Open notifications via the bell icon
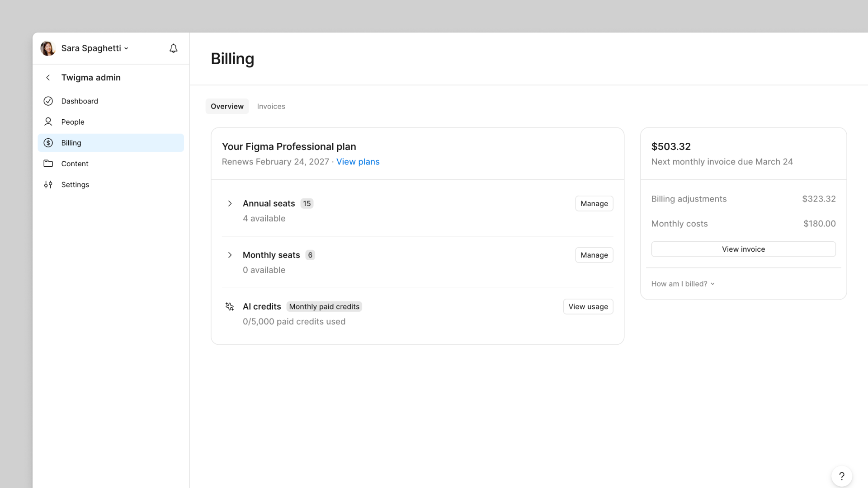The width and height of the screenshot is (868, 488). click(x=173, y=48)
